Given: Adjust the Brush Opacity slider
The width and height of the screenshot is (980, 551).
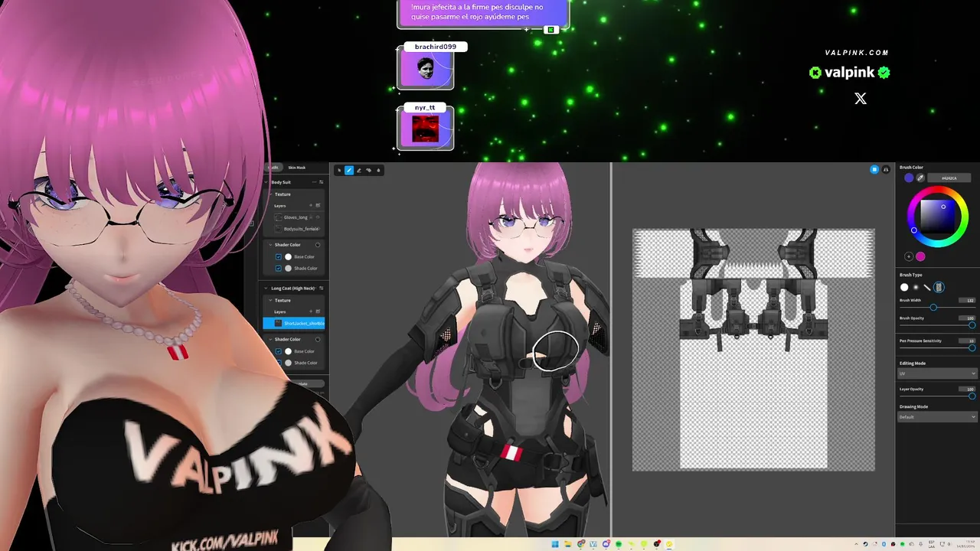Looking at the screenshot, I should pos(938,325).
